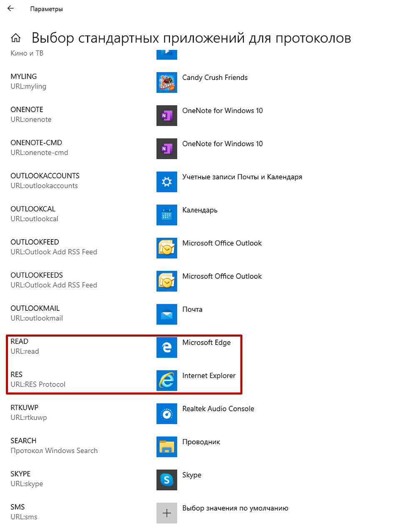
Task: Click the plus icon for SMS protocol
Action: coord(167,513)
